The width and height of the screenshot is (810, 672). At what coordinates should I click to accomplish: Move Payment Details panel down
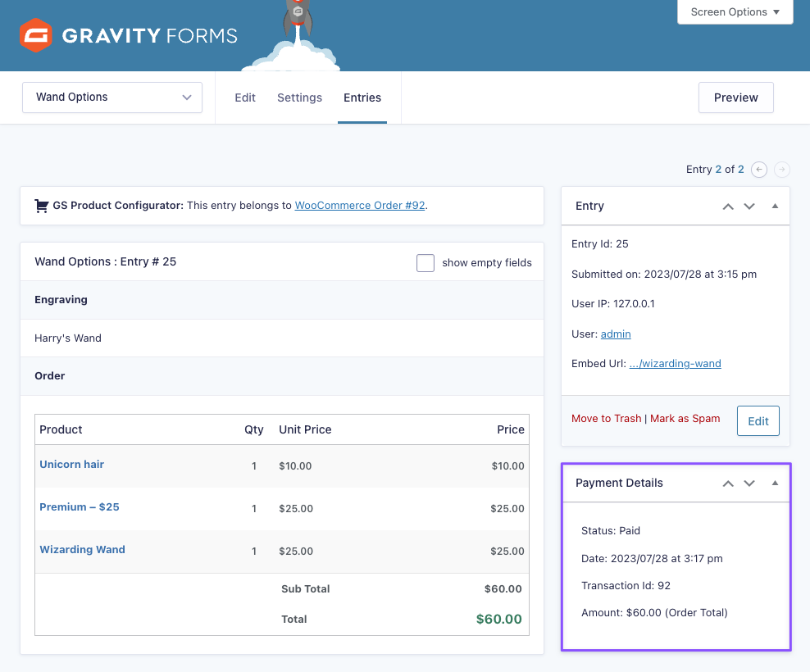(749, 484)
